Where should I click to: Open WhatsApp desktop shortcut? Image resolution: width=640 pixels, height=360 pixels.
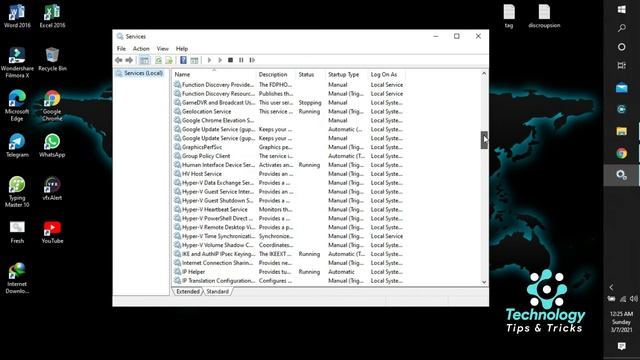coord(52,145)
